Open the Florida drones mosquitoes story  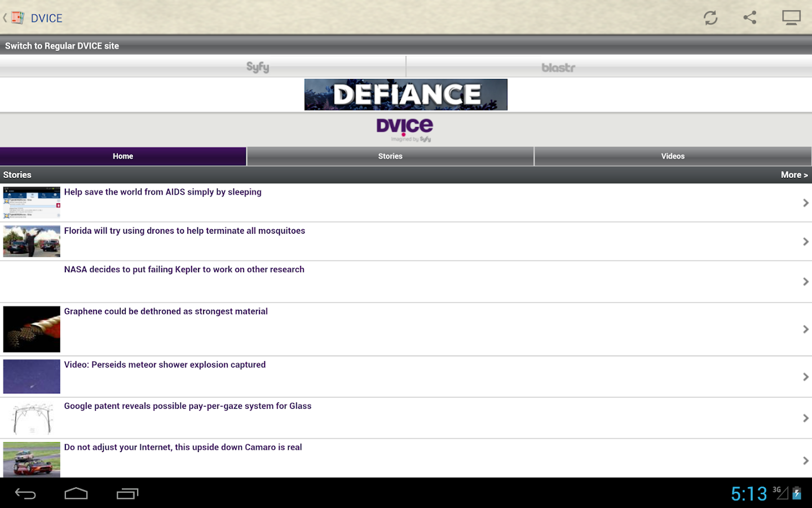click(184, 231)
